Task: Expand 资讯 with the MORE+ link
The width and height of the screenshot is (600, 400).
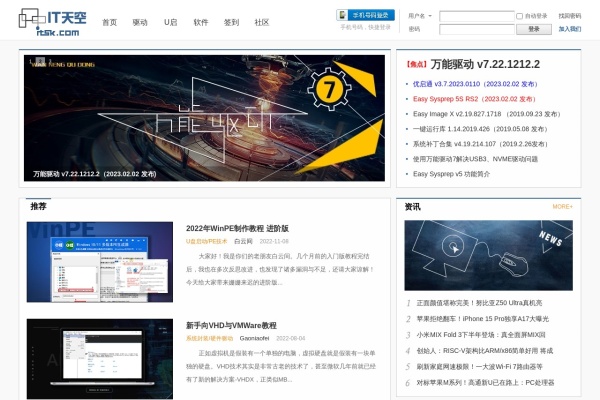Action: click(562, 207)
